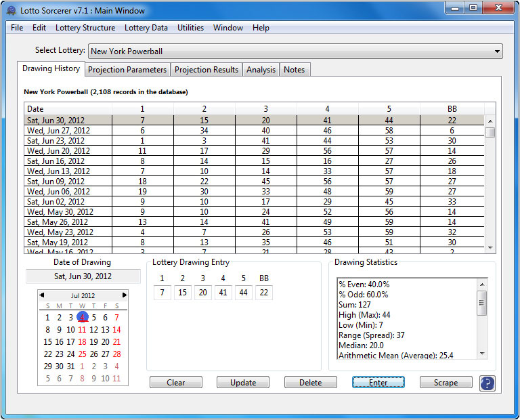This screenshot has height=420, width=520.
Task: Click the Median: 20.0 statistics line
Action: (361, 345)
